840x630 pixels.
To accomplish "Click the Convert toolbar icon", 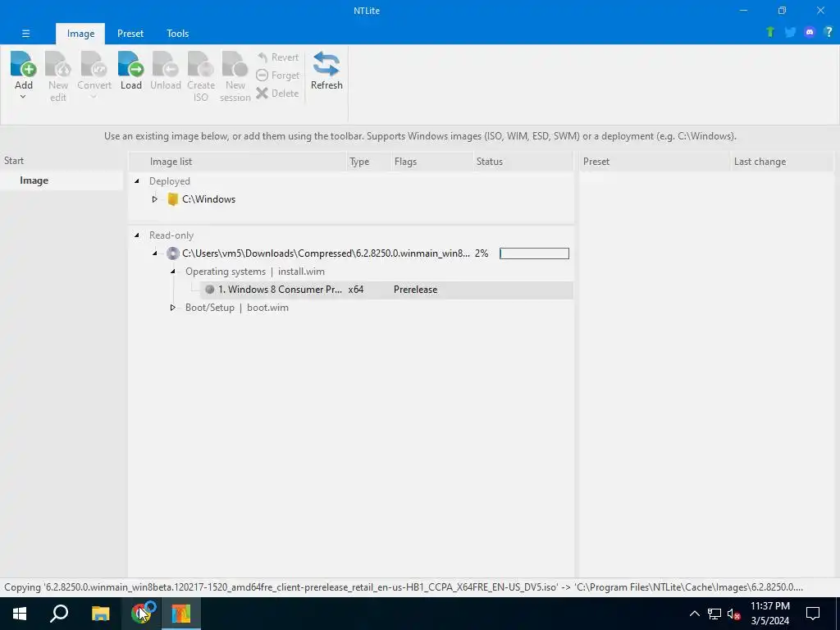I will click(x=94, y=64).
